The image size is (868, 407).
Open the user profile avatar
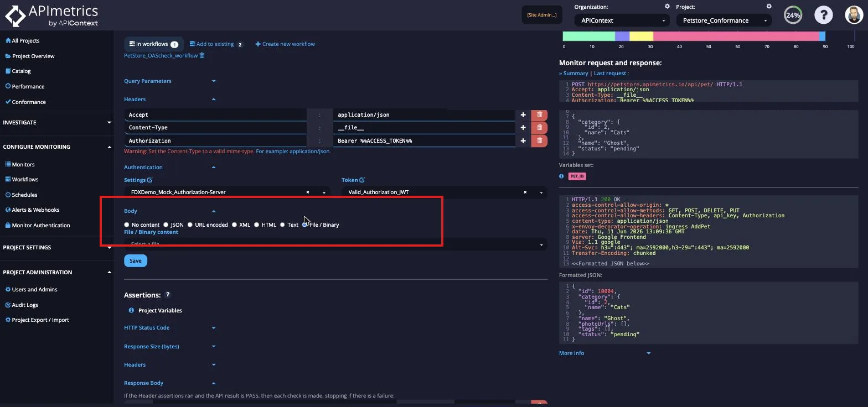point(854,15)
